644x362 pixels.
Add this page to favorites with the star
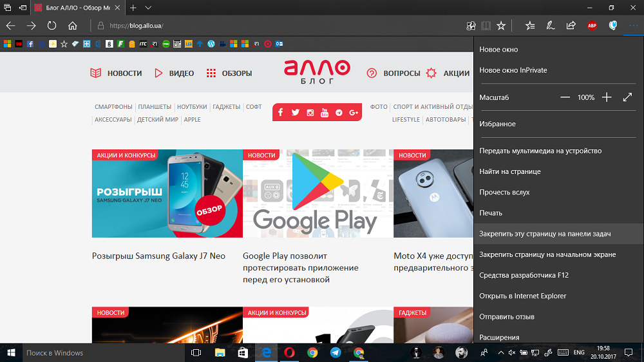(x=501, y=26)
